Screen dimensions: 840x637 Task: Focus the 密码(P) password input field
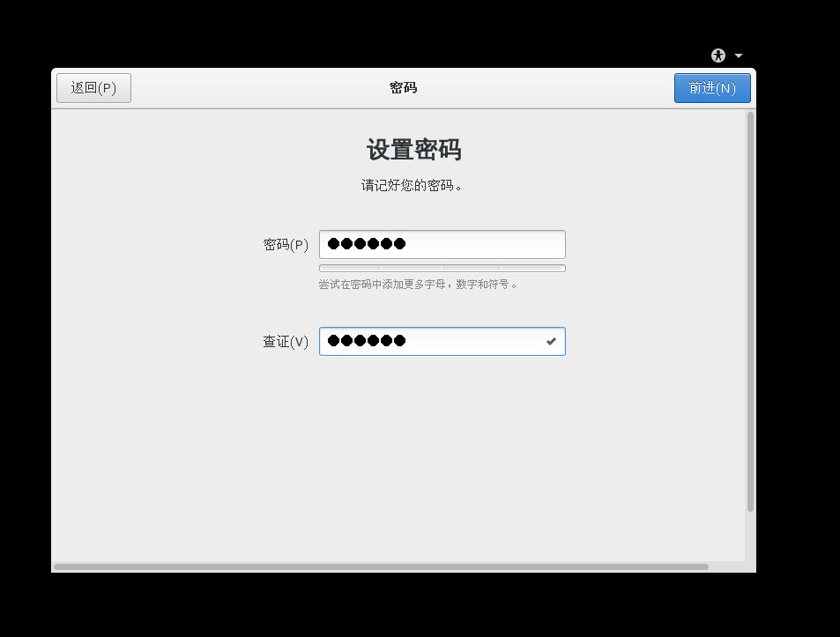485,244
